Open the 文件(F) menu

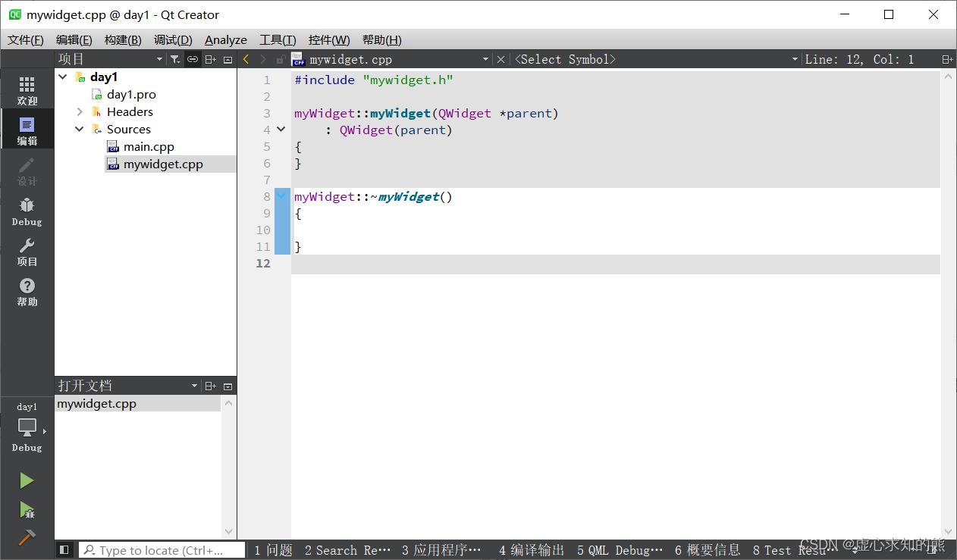pyautogui.click(x=26, y=40)
